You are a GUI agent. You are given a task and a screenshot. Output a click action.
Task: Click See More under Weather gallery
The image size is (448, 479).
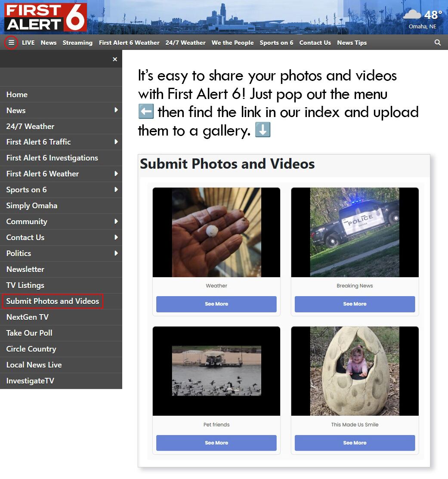point(216,304)
